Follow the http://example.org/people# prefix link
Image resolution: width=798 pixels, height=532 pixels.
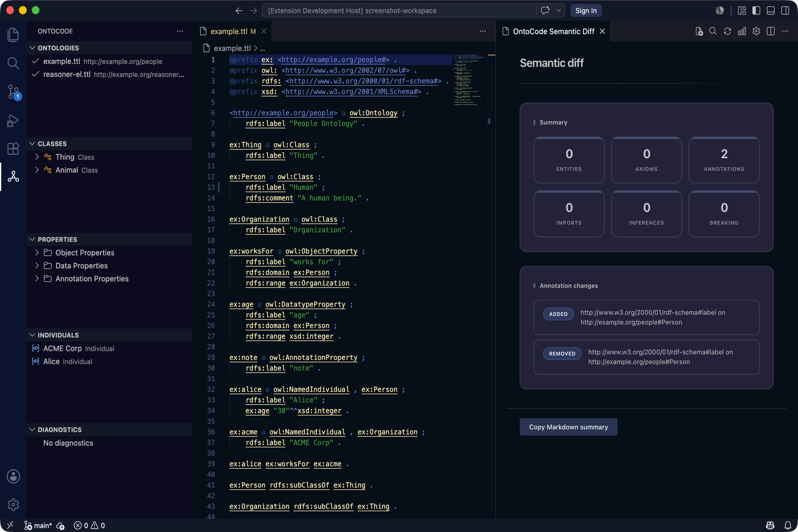334,60
